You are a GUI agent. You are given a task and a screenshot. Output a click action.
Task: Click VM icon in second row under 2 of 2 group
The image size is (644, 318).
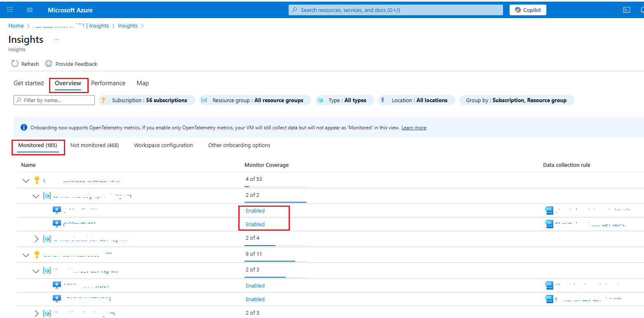(x=57, y=224)
